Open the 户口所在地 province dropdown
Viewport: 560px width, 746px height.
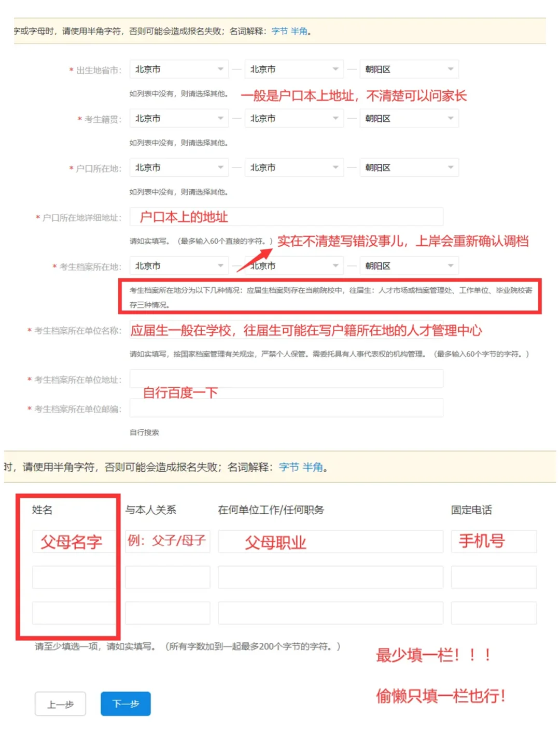pyautogui.click(x=178, y=167)
